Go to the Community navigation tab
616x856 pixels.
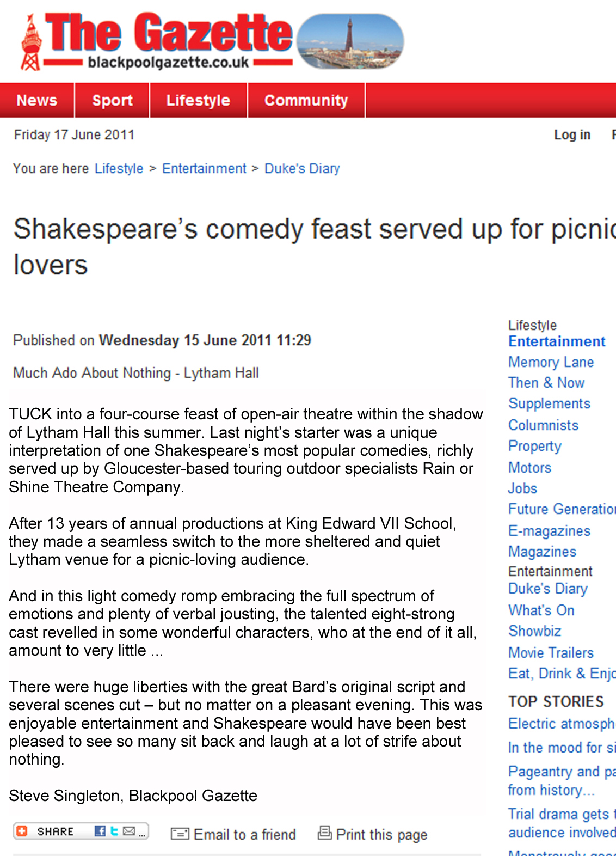306,100
